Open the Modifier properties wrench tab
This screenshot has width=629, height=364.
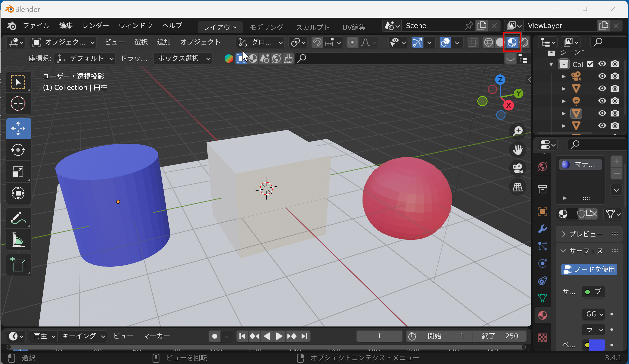542,229
